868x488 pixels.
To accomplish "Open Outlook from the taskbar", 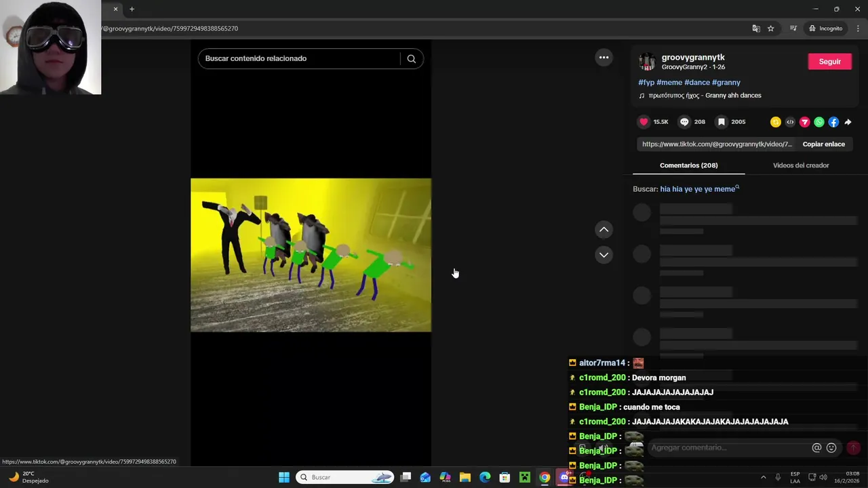I will click(x=425, y=477).
